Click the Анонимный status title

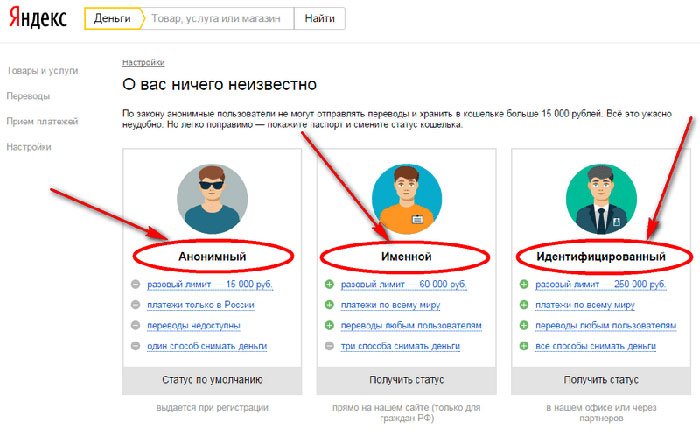212,257
